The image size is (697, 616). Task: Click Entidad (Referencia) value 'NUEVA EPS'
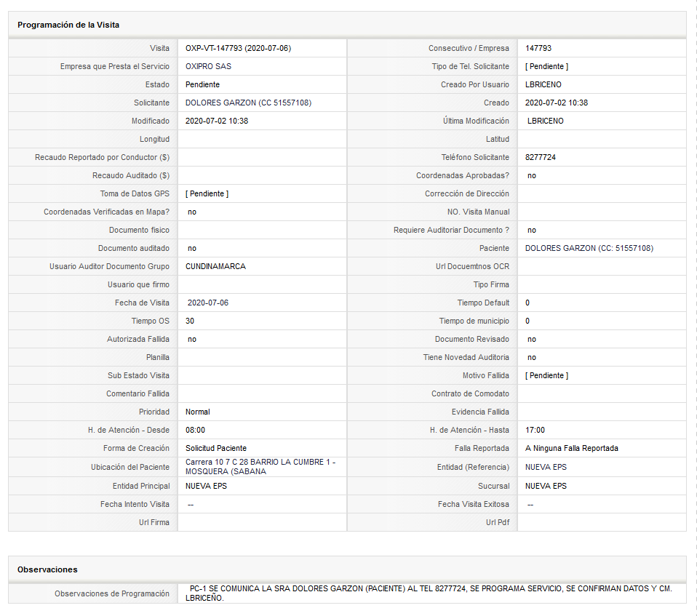pos(546,467)
